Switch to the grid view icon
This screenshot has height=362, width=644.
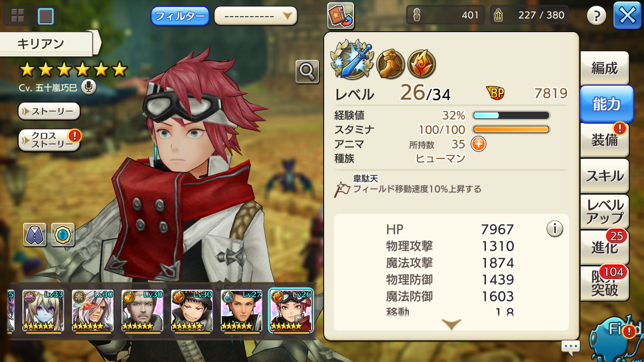coord(18,16)
